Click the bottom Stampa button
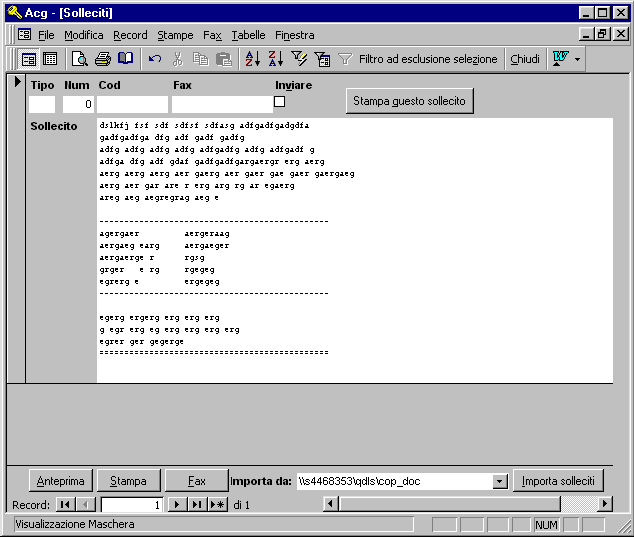The height and width of the screenshot is (537, 634). coord(129,481)
